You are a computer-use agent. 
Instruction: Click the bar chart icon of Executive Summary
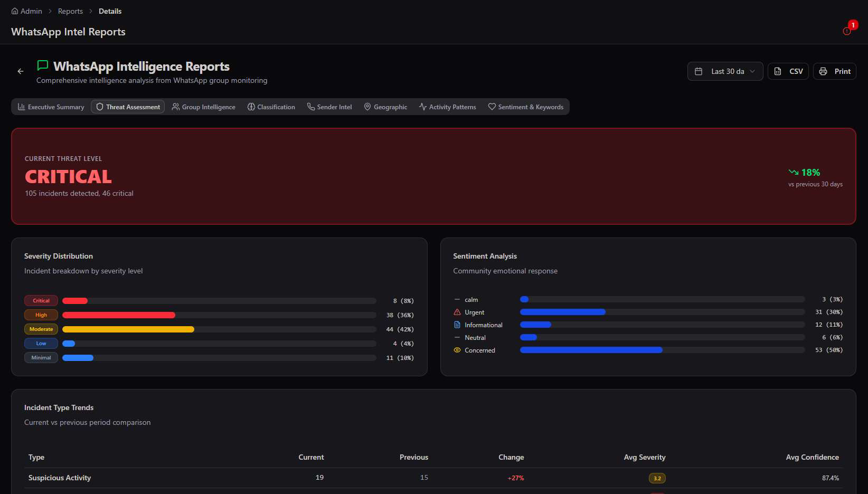[x=22, y=107]
